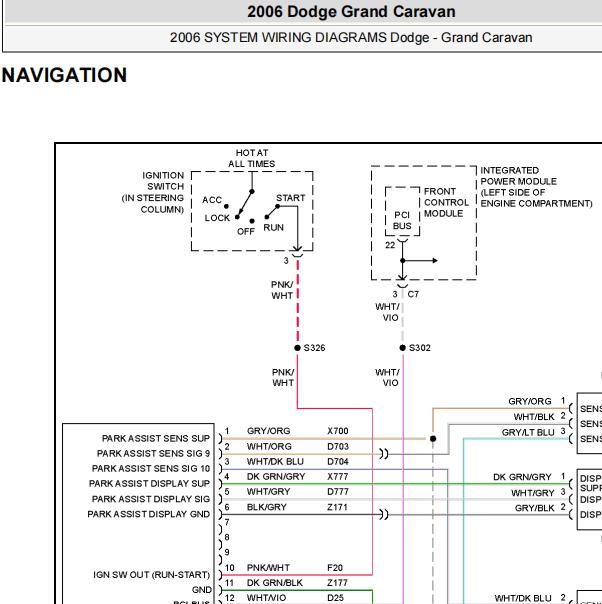Click the 'Z171' circuit code
Screen dimensions: 602x604
point(337,507)
